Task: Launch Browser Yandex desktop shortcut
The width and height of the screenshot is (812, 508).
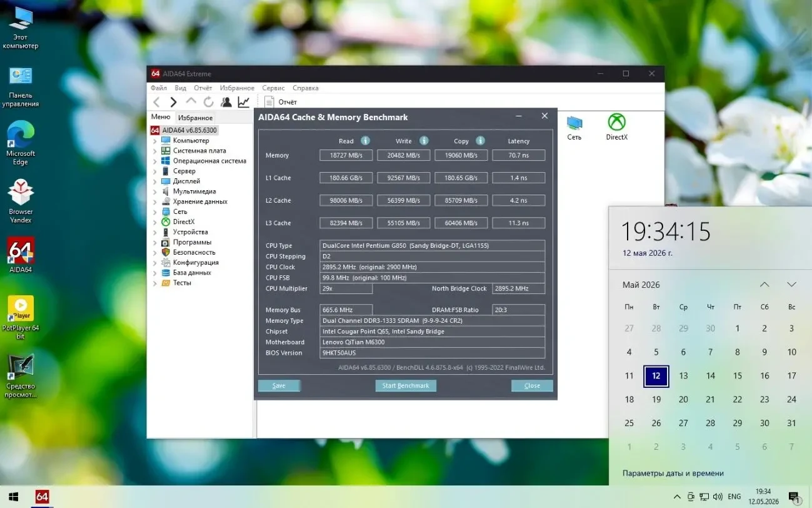Action: pyautogui.click(x=21, y=201)
